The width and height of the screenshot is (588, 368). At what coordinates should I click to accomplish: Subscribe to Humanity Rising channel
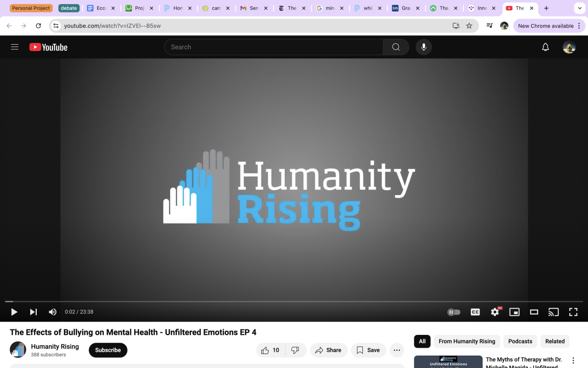pyautogui.click(x=108, y=350)
